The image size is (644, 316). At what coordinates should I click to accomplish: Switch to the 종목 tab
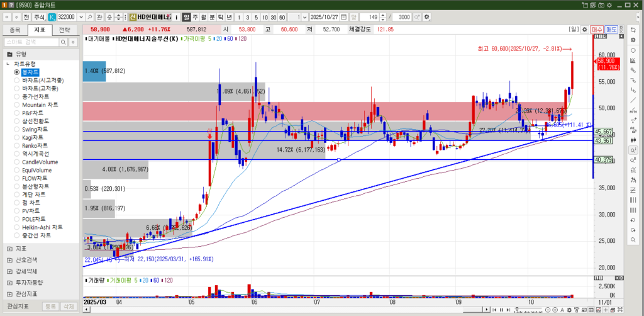pos(15,30)
